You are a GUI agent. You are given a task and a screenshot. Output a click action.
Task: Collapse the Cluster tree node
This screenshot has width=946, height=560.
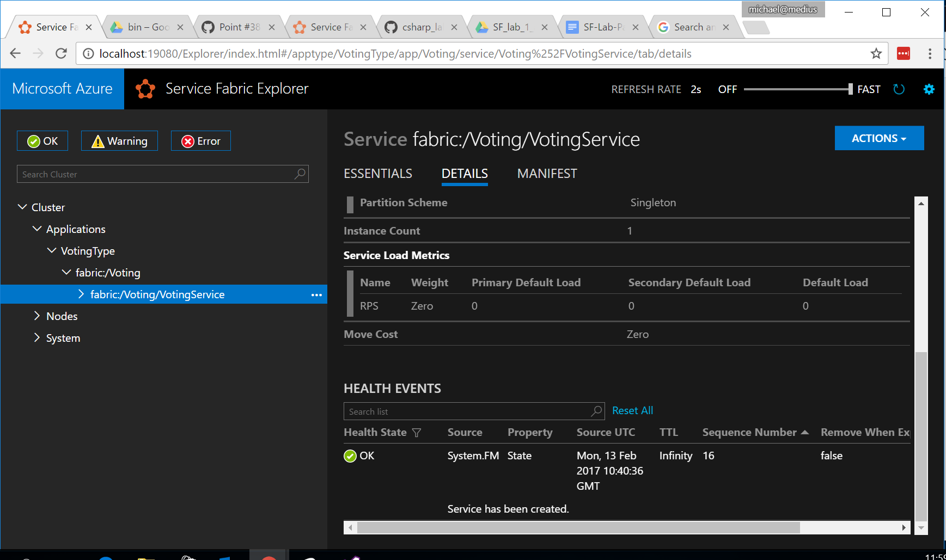click(x=22, y=207)
